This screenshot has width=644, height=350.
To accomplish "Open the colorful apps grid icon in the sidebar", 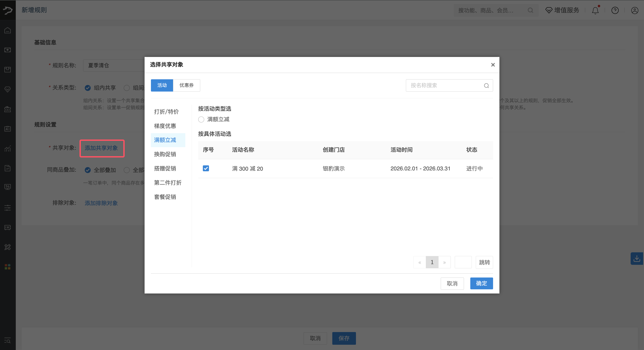I will (x=7, y=267).
